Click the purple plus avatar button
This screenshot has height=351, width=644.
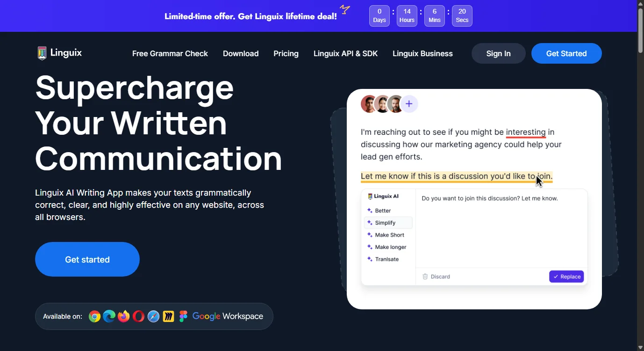[409, 104]
